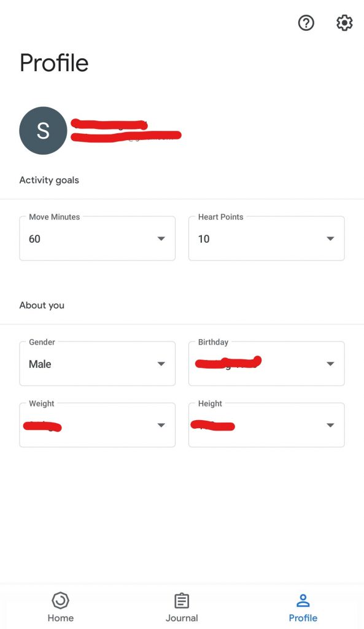Open the Gender dropdown arrow
364x629 pixels.
click(x=161, y=364)
